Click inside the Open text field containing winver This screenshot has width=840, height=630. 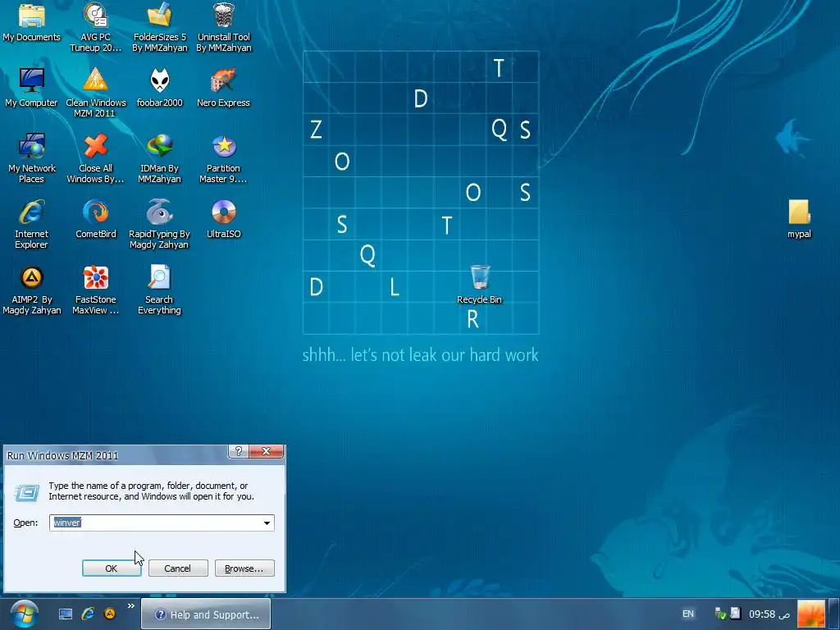[x=155, y=523]
